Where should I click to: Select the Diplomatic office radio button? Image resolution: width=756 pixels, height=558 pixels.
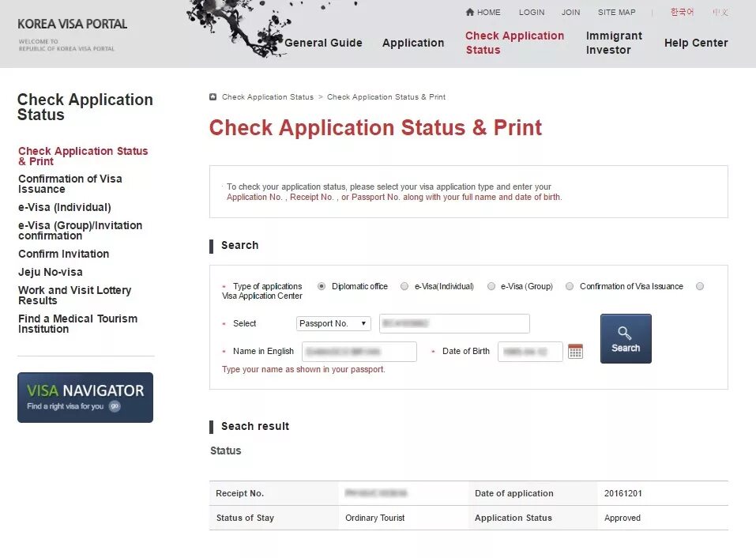coord(321,286)
